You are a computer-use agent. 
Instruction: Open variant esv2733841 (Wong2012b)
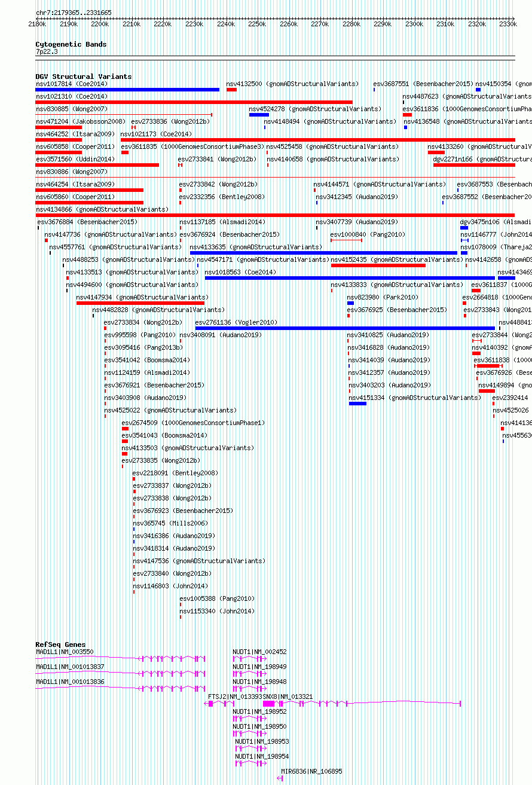pos(217,159)
